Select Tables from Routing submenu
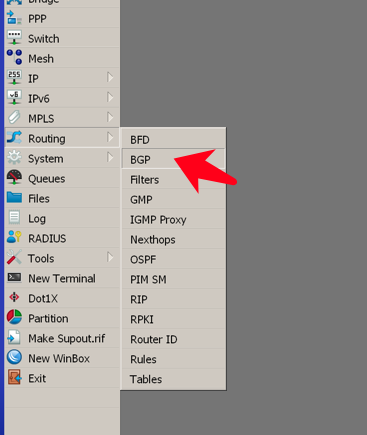This screenshot has height=435, width=367. click(x=173, y=379)
